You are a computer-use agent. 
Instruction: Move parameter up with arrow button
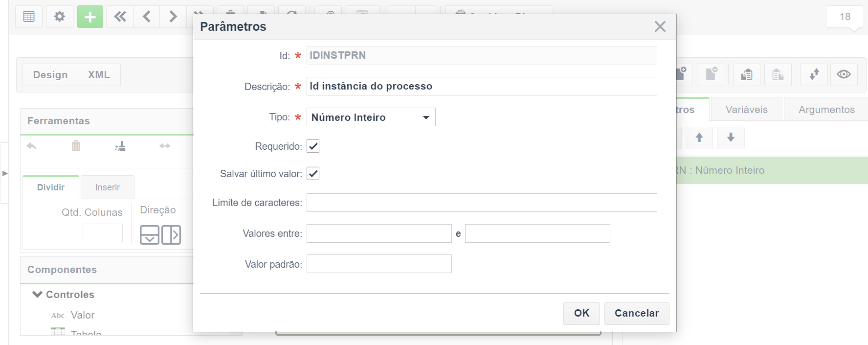699,138
